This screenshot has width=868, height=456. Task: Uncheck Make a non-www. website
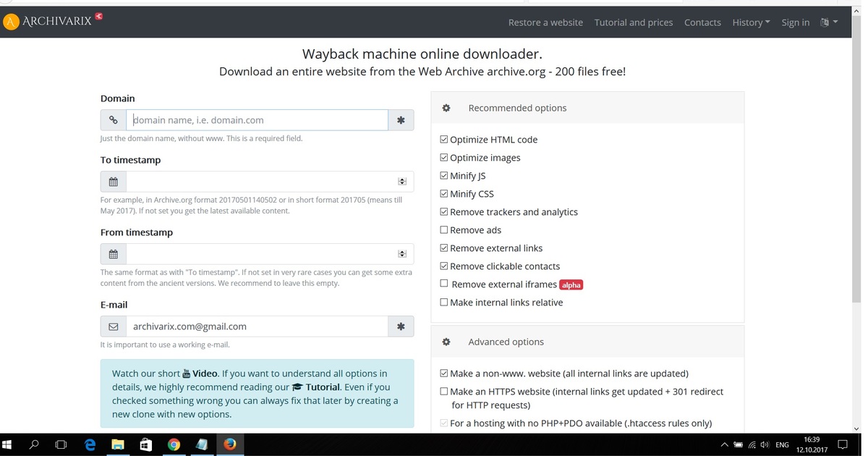click(x=444, y=373)
